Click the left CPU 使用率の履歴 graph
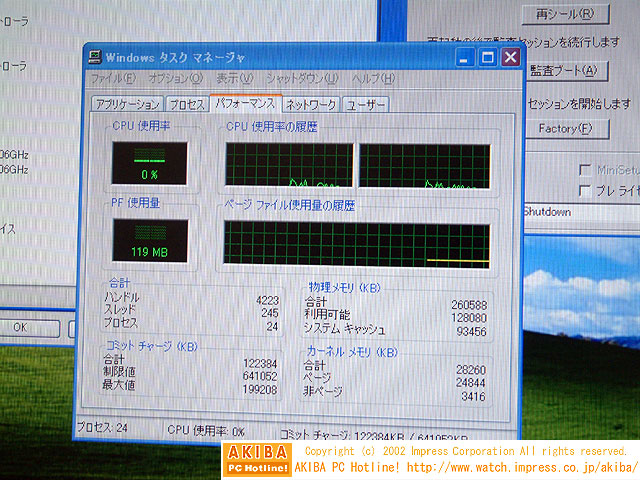Image resolution: width=640 pixels, height=480 pixels. (x=289, y=165)
